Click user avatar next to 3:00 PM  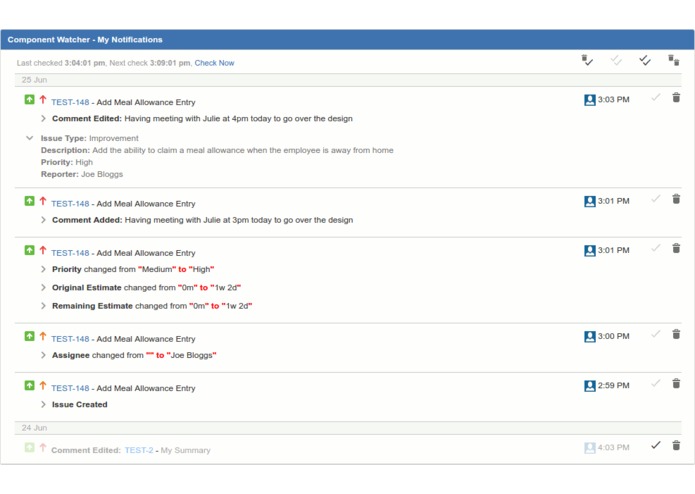pyautogui.click(x=590, y=336)
